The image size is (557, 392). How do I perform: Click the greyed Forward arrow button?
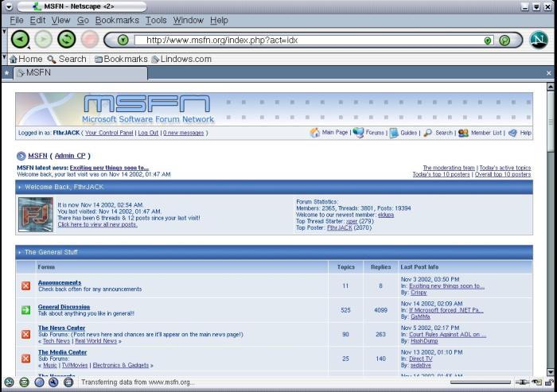[43, 40]
